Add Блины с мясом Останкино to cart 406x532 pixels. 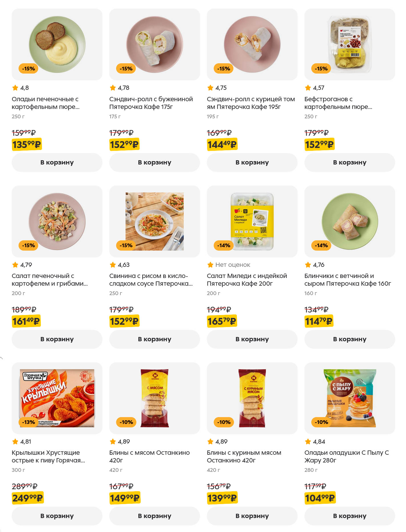[x=154, y=516]
